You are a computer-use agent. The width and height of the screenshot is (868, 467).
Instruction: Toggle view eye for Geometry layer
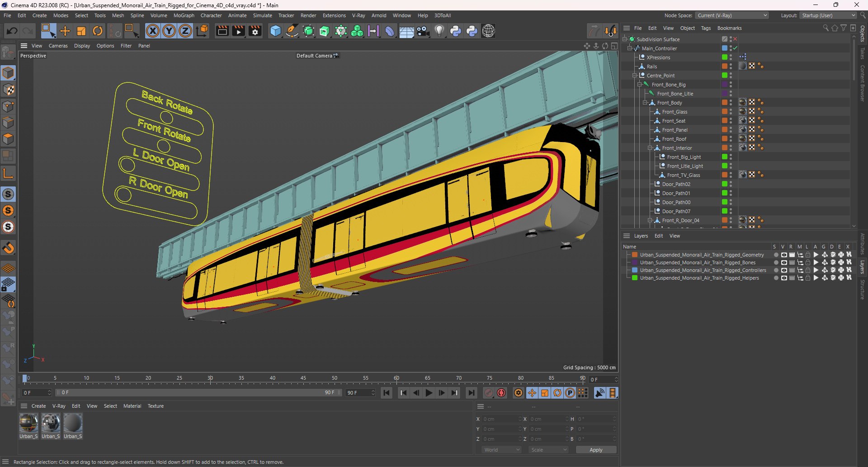coord(784,255)
